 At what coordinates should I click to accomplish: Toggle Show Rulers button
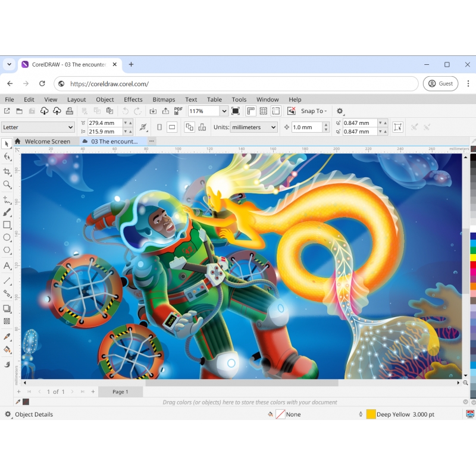pyautogui.click(x=250, y=111)
